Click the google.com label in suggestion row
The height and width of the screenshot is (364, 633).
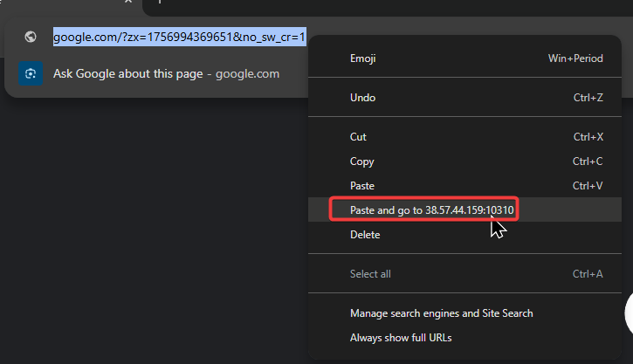(x=247, y=74)
